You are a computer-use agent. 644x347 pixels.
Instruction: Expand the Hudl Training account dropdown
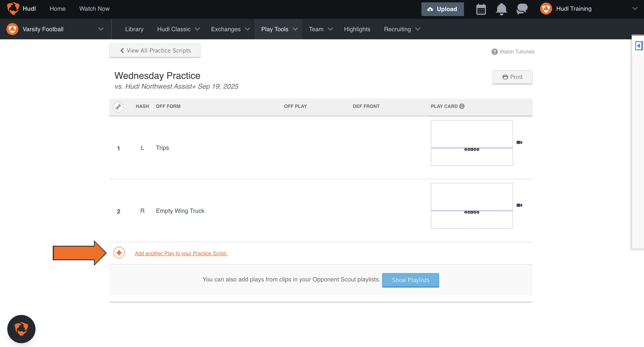635,9
